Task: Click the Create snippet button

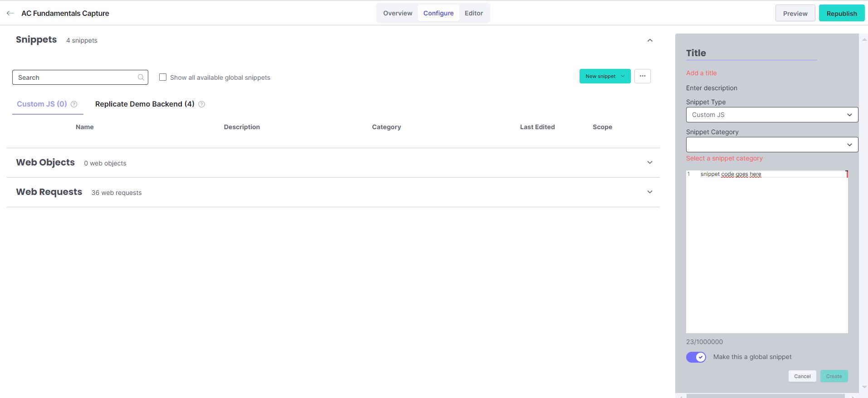Action: 834,376
